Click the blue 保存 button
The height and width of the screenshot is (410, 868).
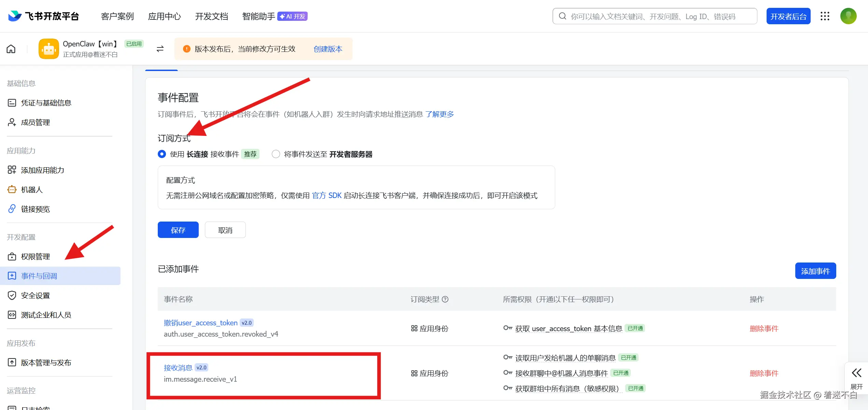point(178,230)
